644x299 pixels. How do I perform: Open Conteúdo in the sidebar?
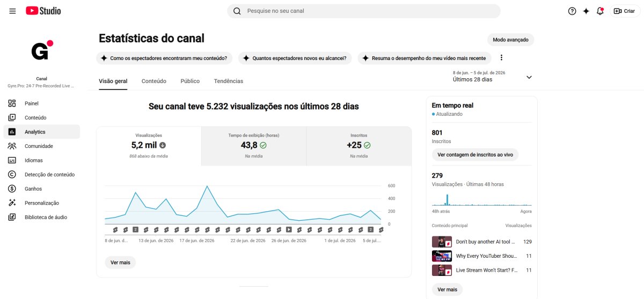click(41, 117)
